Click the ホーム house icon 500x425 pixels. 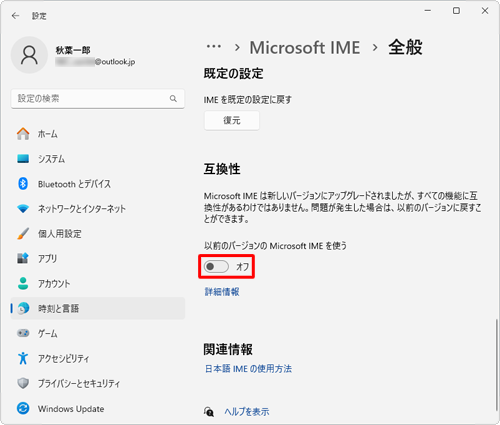click(x=23, y=134)
